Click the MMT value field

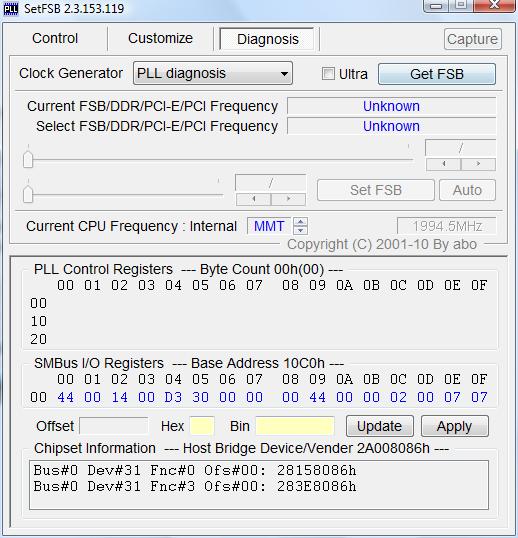pyautogui.click(x=269, y=226)
